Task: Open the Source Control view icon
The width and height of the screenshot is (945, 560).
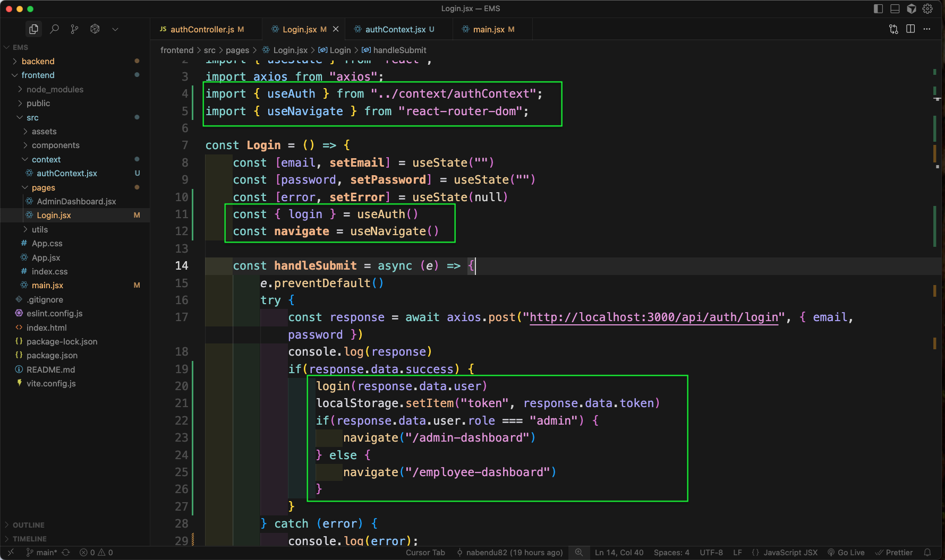Action: click(74, 29)
